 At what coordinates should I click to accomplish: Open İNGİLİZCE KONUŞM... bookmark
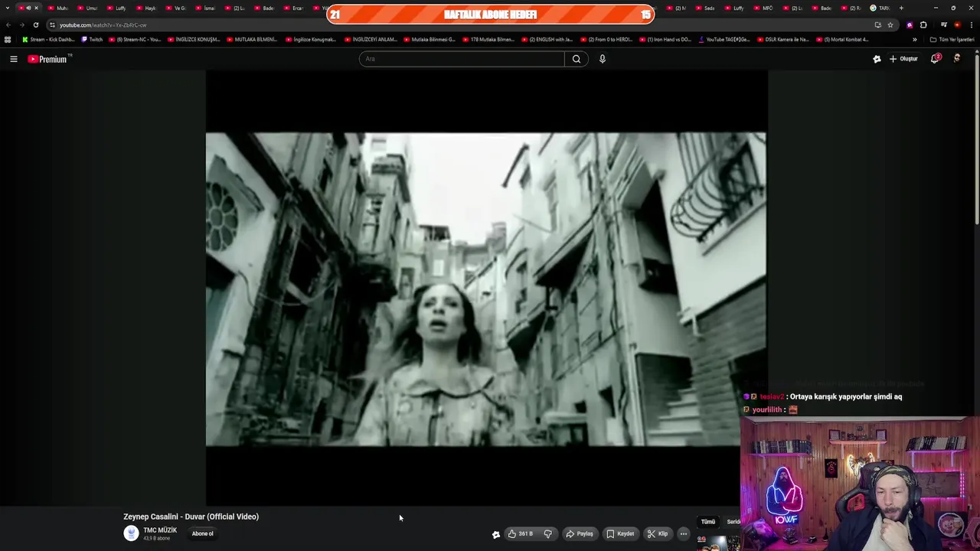pos(194,40)
